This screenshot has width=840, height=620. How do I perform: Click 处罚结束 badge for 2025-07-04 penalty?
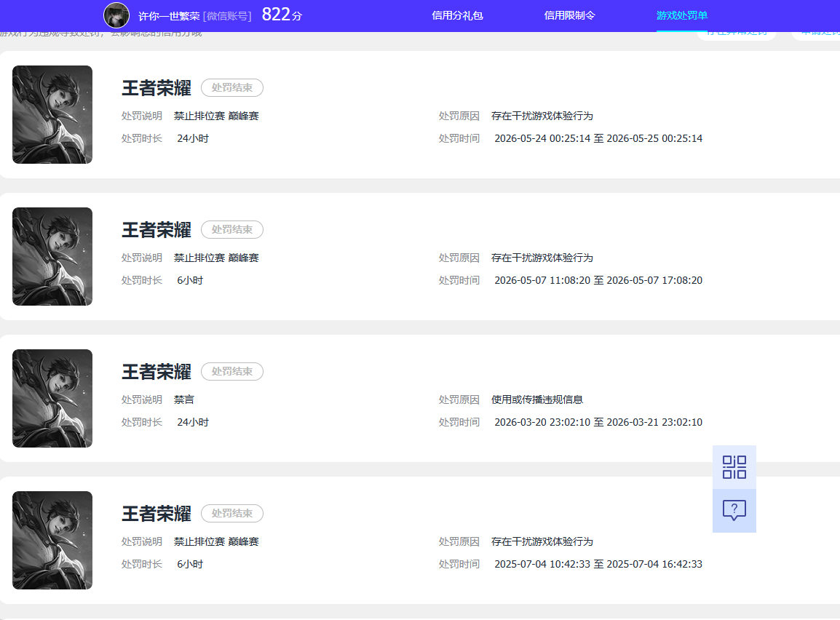pyautogui.click(x=232, y=514)
